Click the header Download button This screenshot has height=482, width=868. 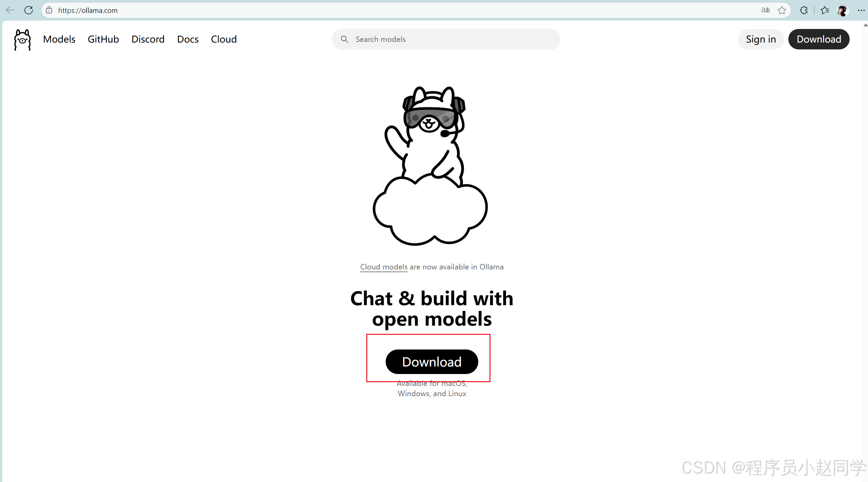(819, 39)
